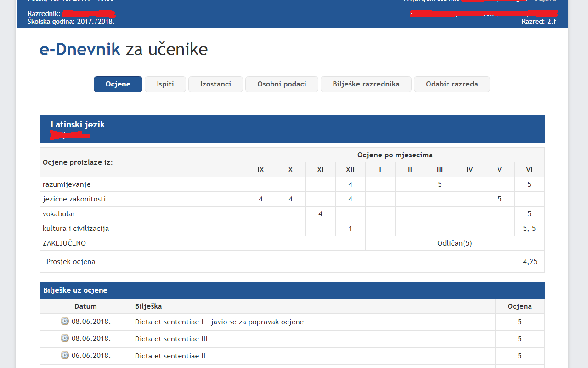Click grade 5 in column III for razumijevanje
588x368 pixels.
(x=440, y=184)
